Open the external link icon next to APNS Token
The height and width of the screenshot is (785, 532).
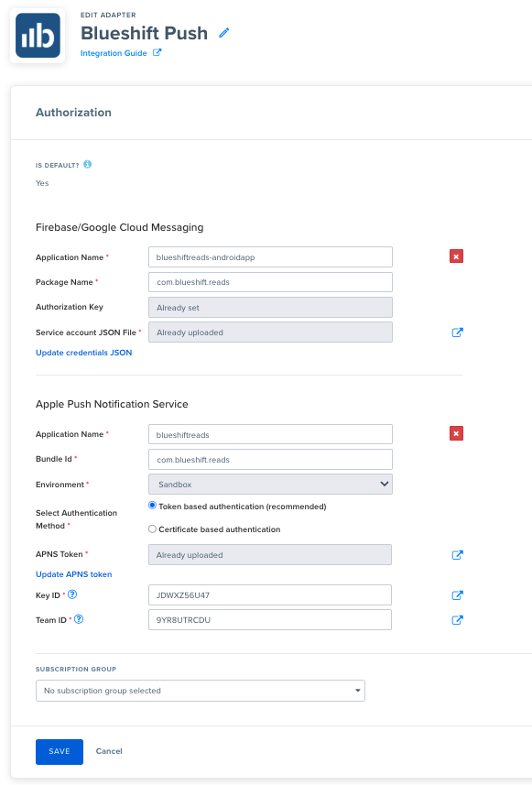(458, 555)
